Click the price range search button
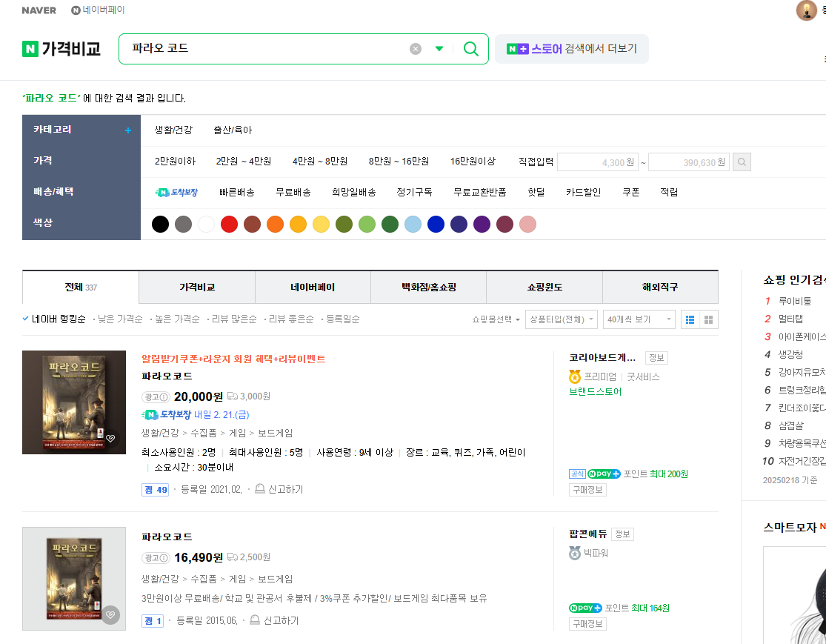This screenshot has height=644, width=826. tap(742, 162)
